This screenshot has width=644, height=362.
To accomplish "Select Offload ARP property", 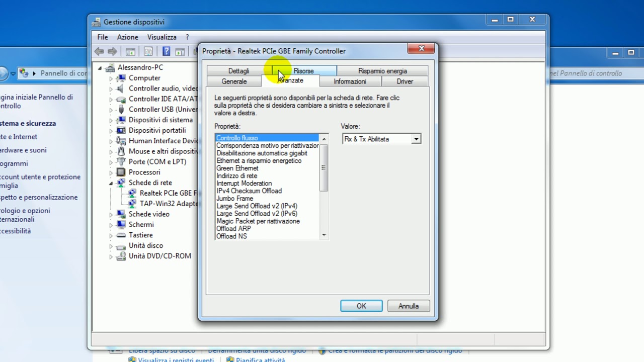I will (x=233, y=229).
